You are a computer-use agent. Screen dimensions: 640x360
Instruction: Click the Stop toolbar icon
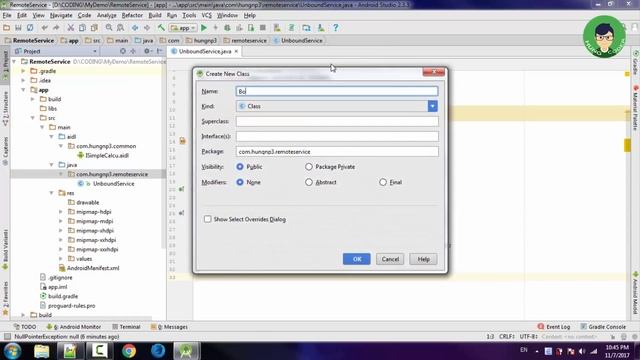(x=262, y=28)
